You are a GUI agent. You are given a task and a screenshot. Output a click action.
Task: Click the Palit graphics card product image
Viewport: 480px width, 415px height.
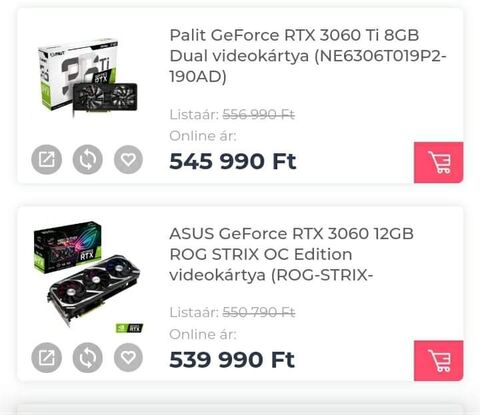88,78
